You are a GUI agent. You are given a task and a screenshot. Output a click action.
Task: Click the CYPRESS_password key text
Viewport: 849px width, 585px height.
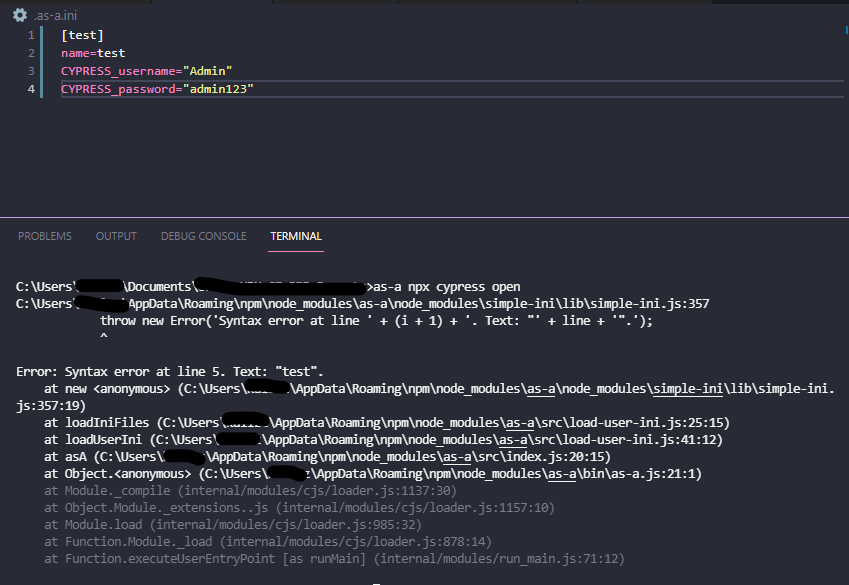click(x=118, y=89)
